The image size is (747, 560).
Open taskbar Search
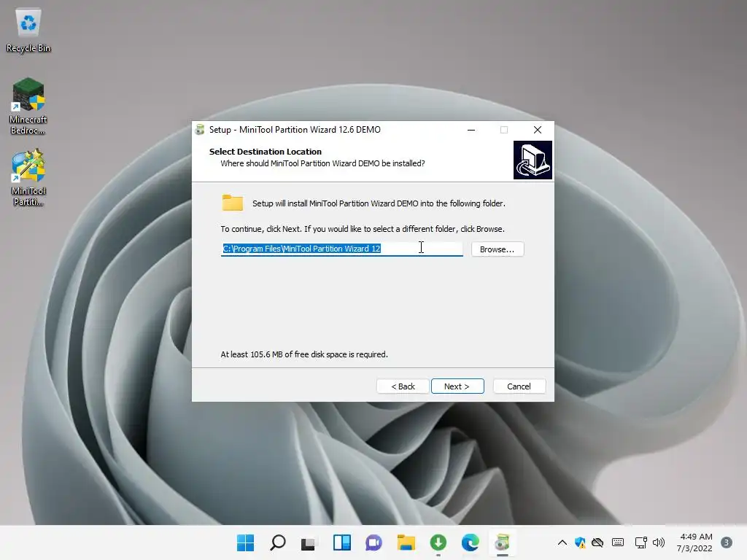pos(278,542)
